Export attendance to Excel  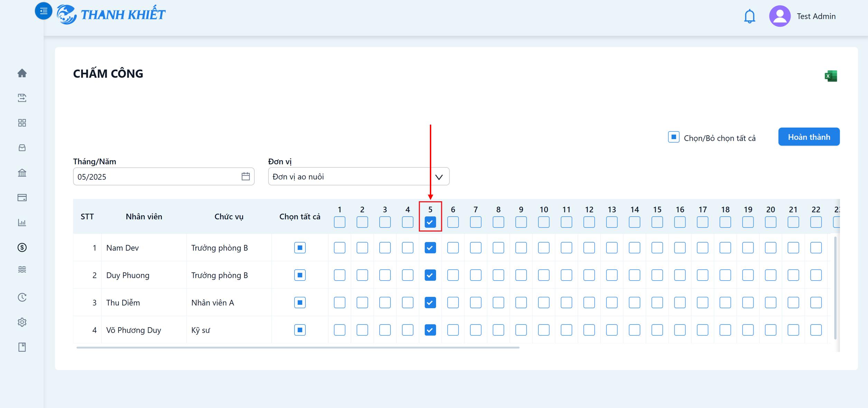(831, 76)
